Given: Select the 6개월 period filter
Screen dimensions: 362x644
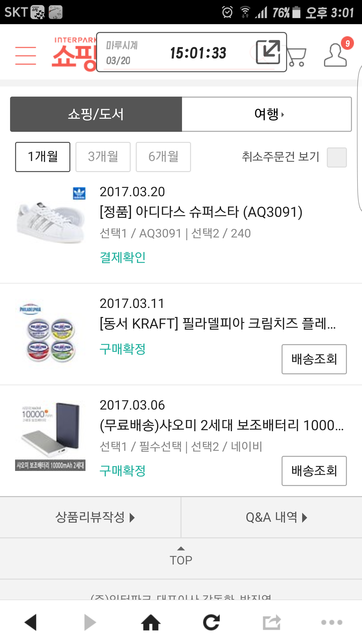Looking at the screenshot, I should (x=163, y=157).
